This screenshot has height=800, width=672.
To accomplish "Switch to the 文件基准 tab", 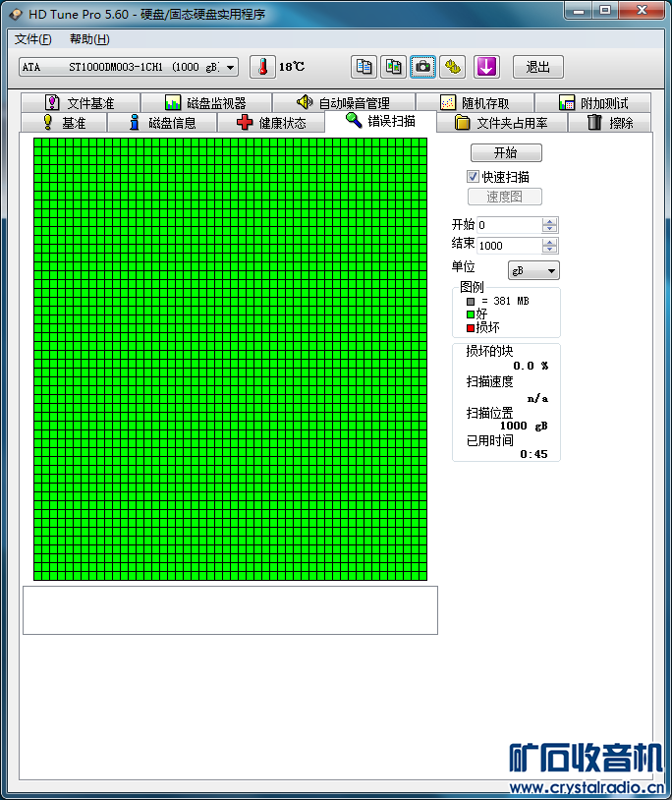I will 81,103.
